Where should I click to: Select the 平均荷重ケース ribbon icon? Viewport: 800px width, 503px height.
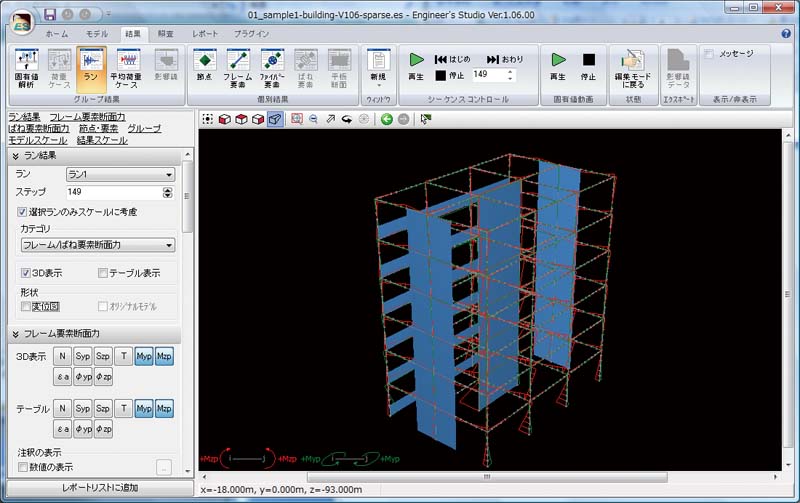click(x=127, y=69)
